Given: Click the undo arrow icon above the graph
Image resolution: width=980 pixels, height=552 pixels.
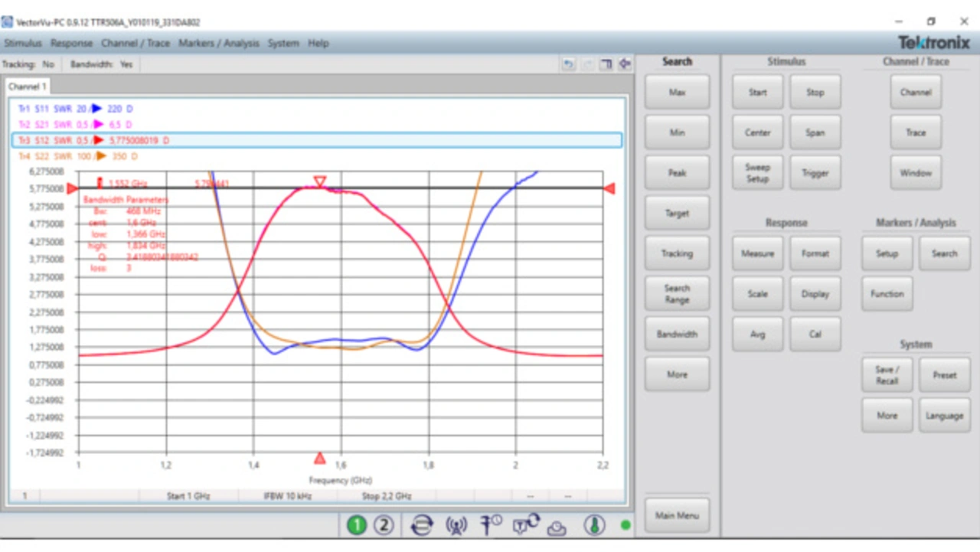Looking at the screenshot, I should pyautogui.click(x=568, y=64).
